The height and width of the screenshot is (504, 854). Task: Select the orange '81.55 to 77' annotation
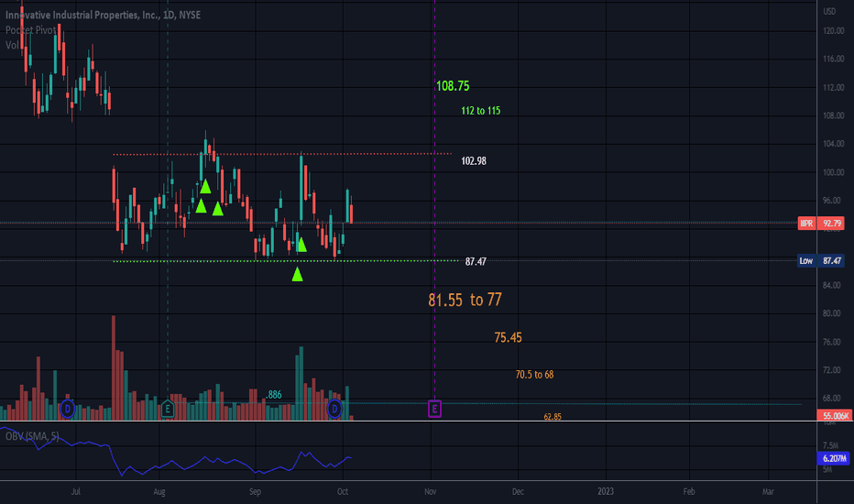point(465,300)
